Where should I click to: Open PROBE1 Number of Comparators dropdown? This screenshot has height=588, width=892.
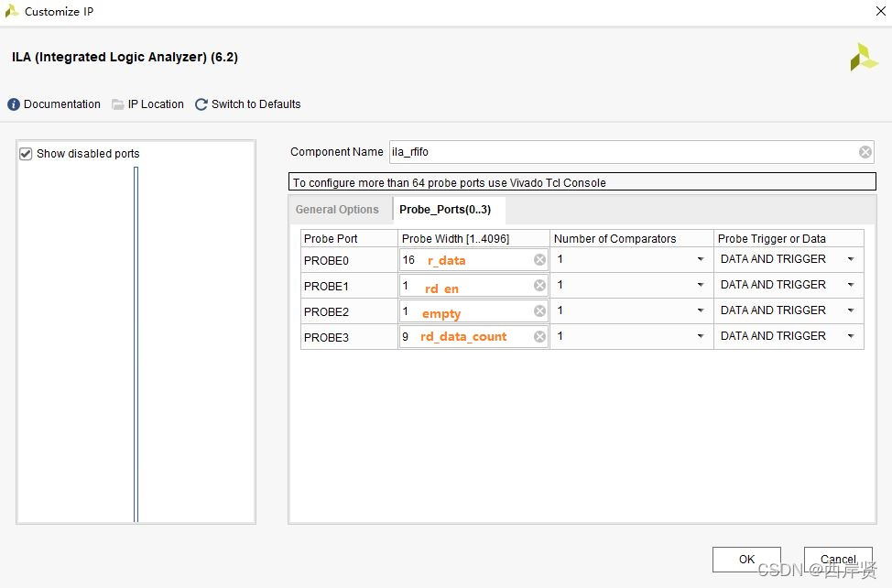[701, 285]
